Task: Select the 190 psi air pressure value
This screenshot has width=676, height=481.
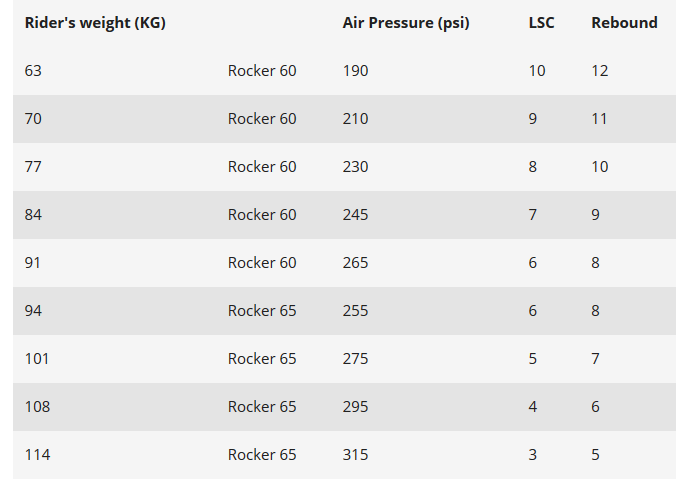Action: (355, 71)
